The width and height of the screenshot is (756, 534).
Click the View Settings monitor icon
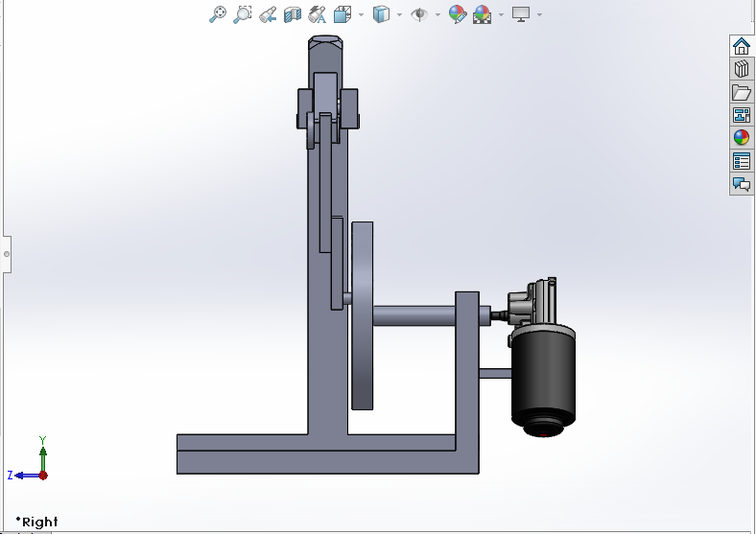tap(521, 14)
